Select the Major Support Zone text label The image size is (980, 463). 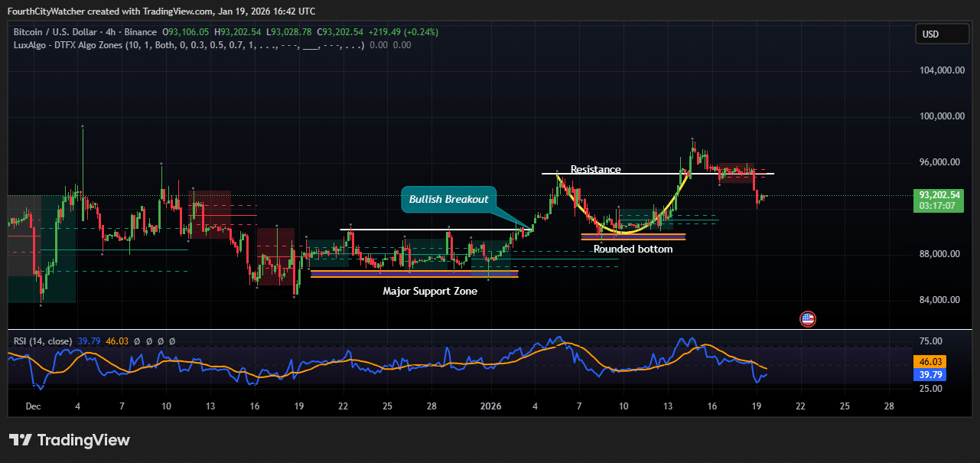point(430,291)
